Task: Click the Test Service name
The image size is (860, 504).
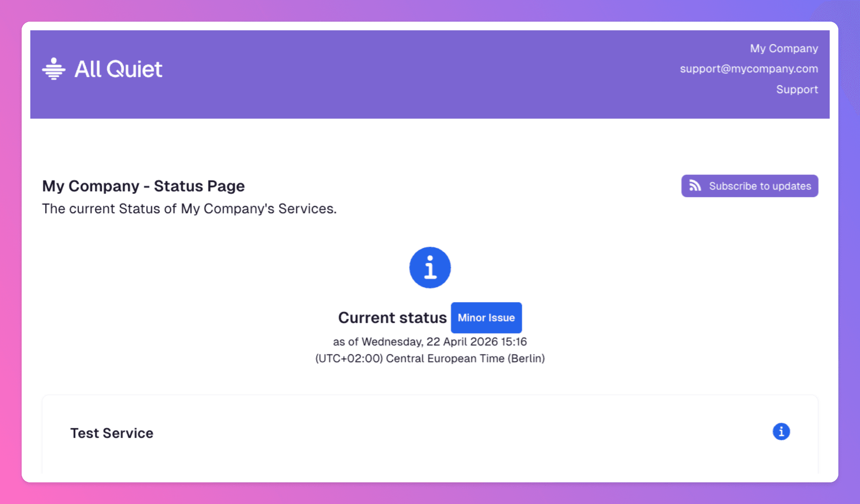Action: click(x=112, y=433)
